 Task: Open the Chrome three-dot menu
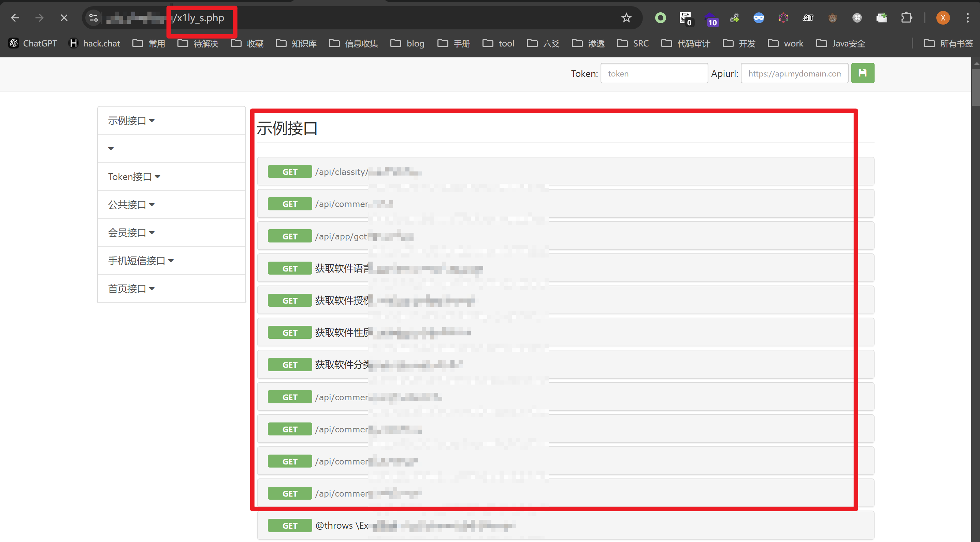pos(967,18)
